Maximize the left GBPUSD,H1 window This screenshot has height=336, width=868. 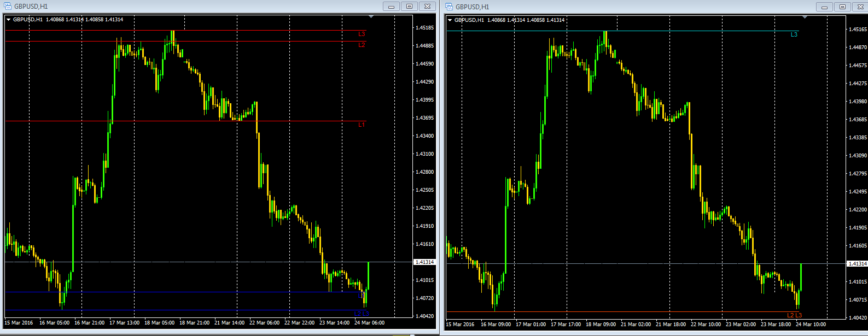pyautogui.click(x=409, y=7)
